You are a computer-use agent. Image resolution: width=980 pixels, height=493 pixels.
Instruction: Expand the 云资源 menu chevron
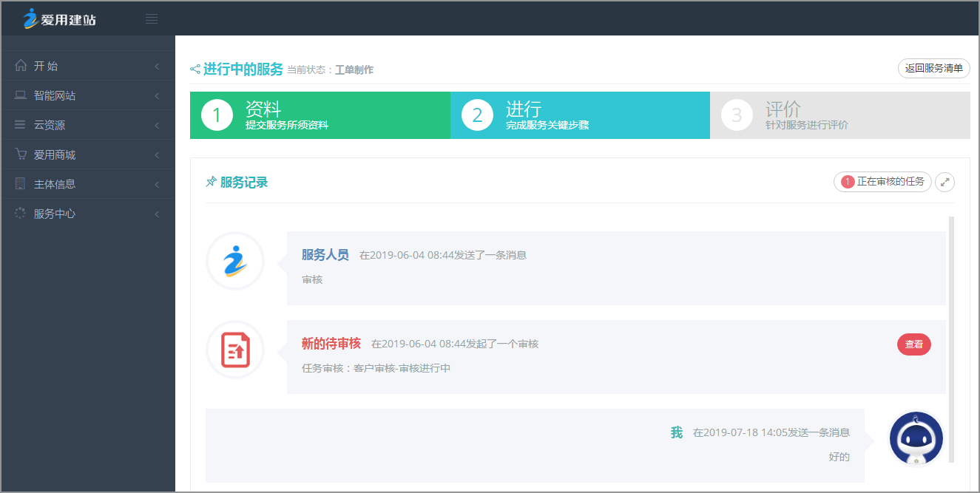(x=157, y=126)
